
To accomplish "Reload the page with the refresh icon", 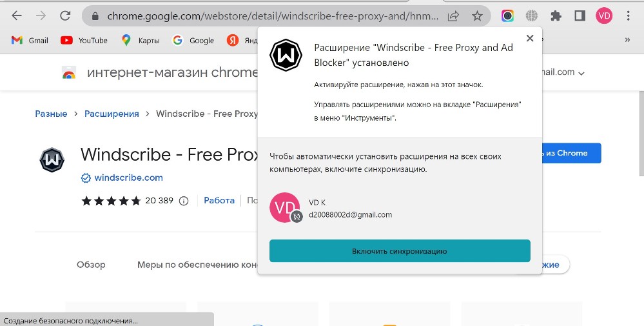I will click(x=65, y=16).
